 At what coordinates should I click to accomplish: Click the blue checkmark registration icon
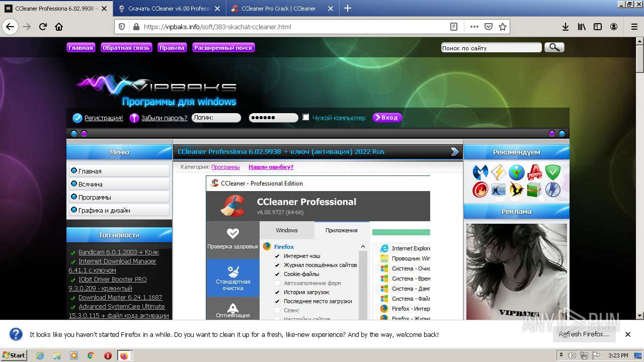coord(77,118)
